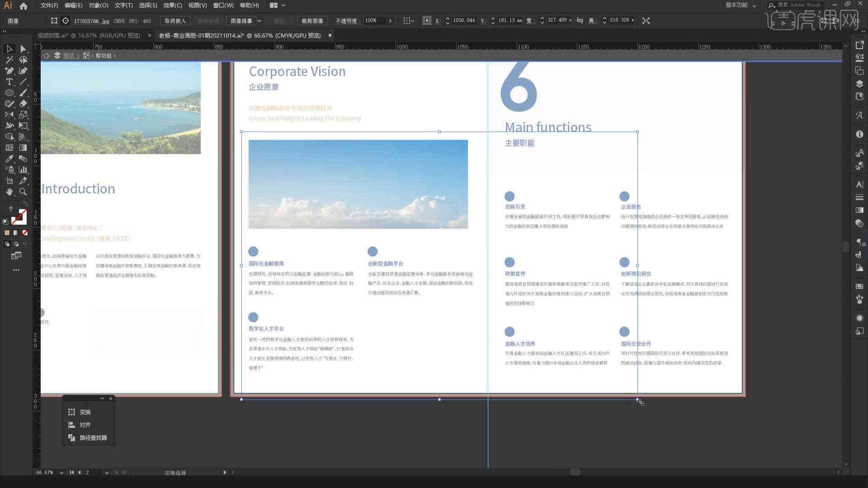Click the 取消嵌入 button
Viewport: 868px width, 488px height.
point(175,21)
